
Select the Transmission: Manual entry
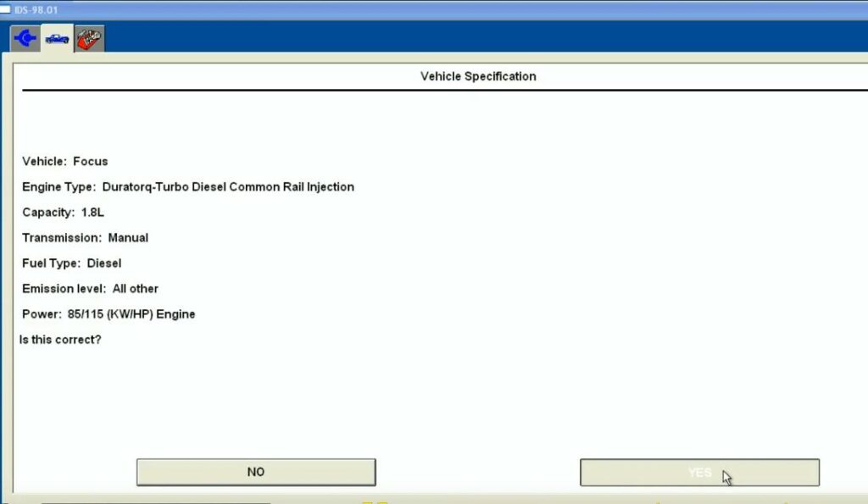(85, 237)
